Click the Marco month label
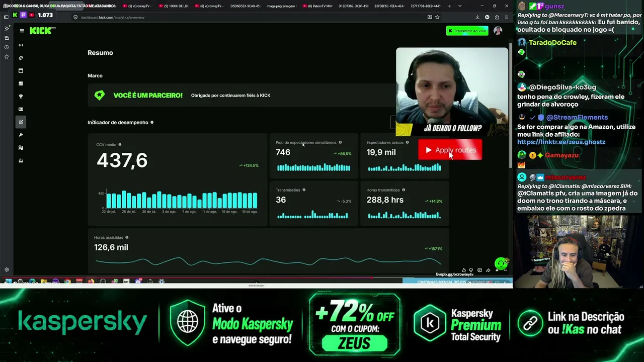644x362 pixels. [95, 75]
